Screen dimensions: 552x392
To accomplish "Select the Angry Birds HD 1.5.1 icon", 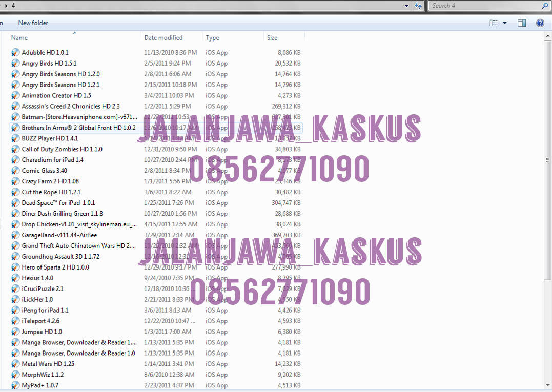I will (x=15, y=64).
